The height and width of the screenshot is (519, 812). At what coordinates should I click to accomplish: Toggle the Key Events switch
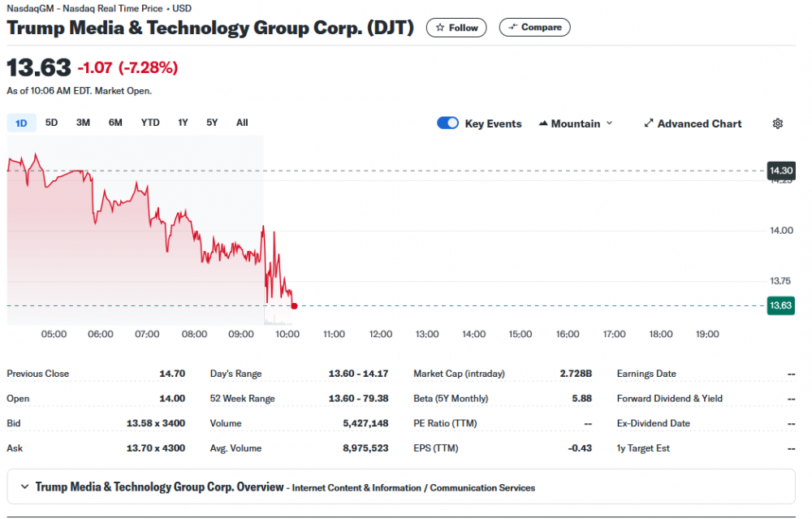447,123
